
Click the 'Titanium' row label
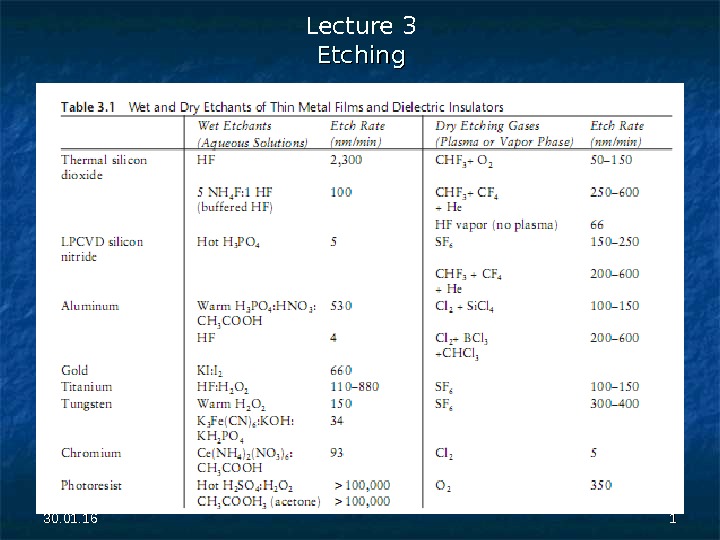[x=86, y=387]
